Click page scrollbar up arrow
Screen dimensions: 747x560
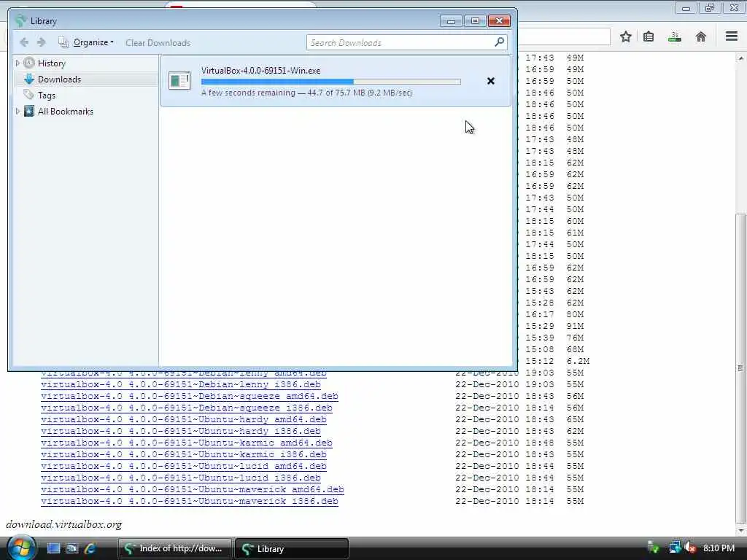tap(741, 58)
